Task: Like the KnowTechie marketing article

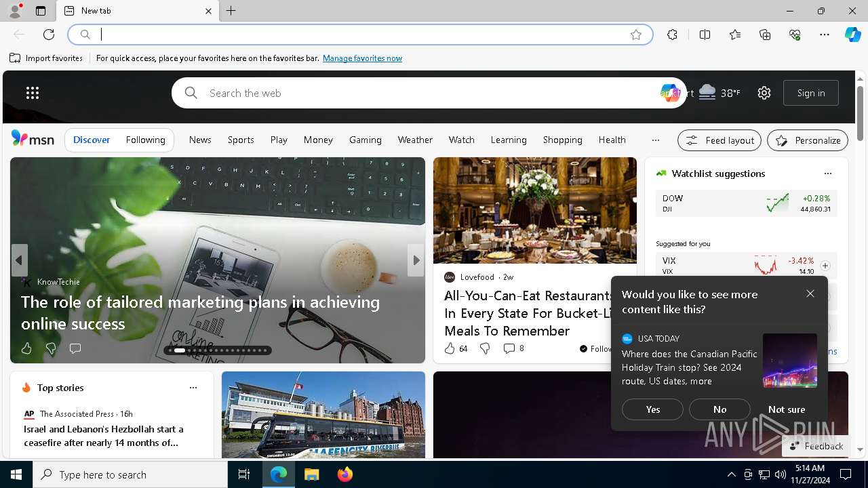Action: coord(26,348)
